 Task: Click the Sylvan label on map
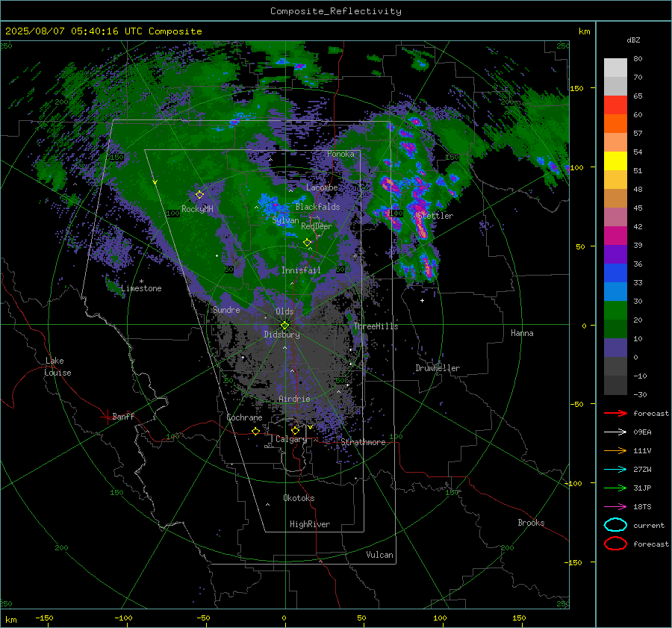tap(285, 220)
